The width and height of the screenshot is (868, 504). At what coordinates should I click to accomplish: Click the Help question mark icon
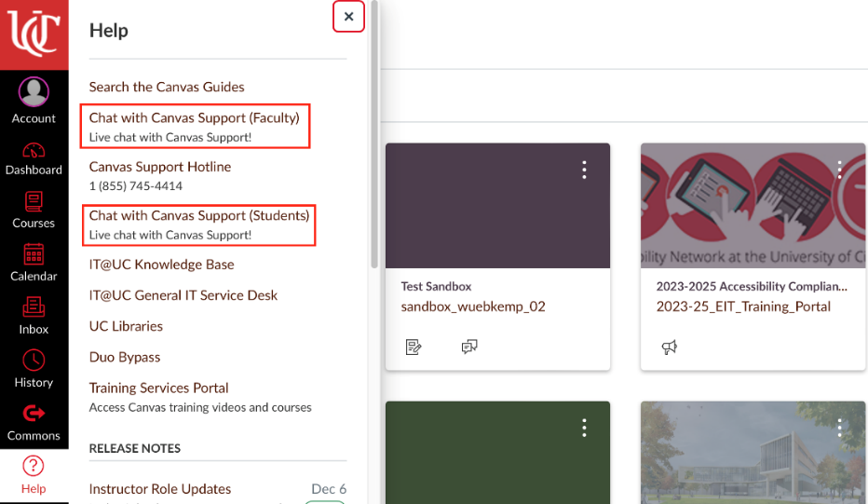tap(34, 467)
